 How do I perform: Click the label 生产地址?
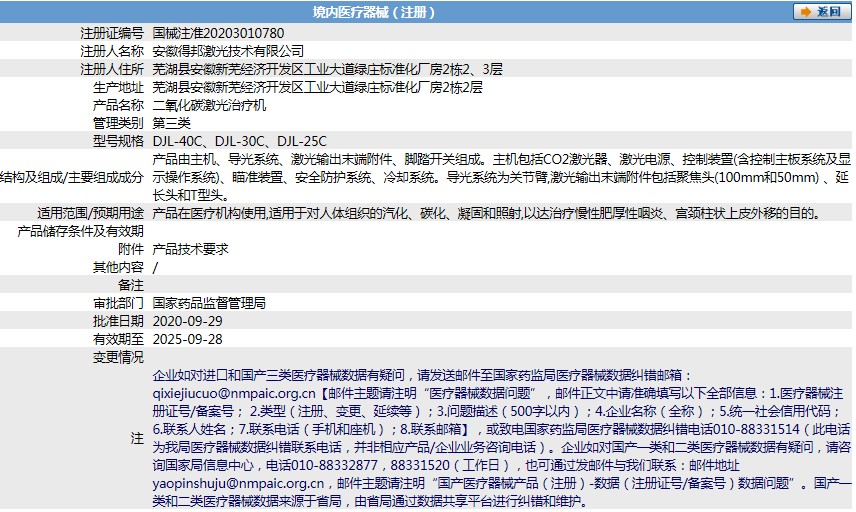[x=118, y=87]
